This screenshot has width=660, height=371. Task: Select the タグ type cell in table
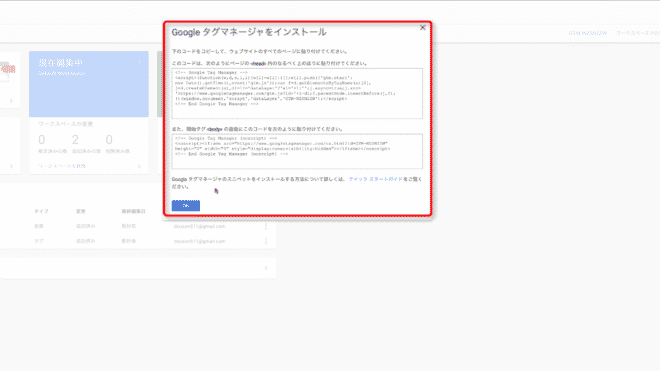38,241
